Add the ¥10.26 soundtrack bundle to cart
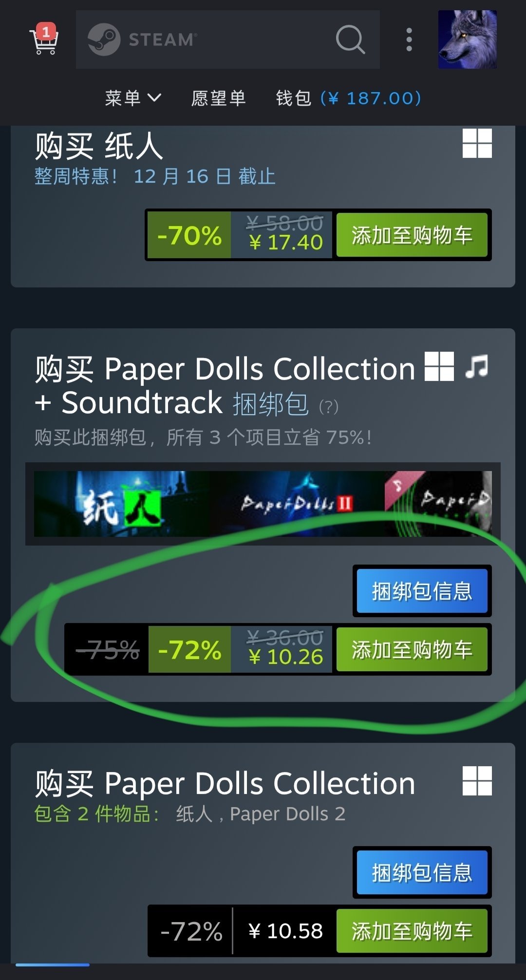This screenshot has height=980, width=526. coord(412,649)
